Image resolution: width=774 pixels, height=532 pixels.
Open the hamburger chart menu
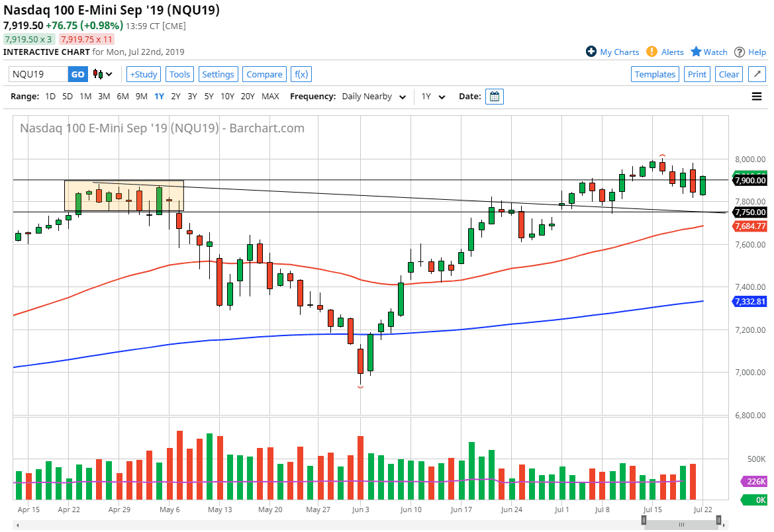click(757, 97)
